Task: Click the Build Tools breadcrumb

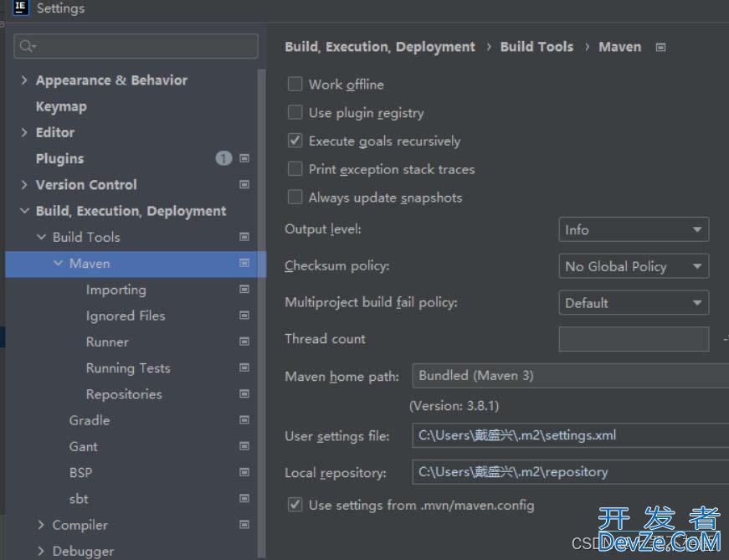Action: click(536, 47)
